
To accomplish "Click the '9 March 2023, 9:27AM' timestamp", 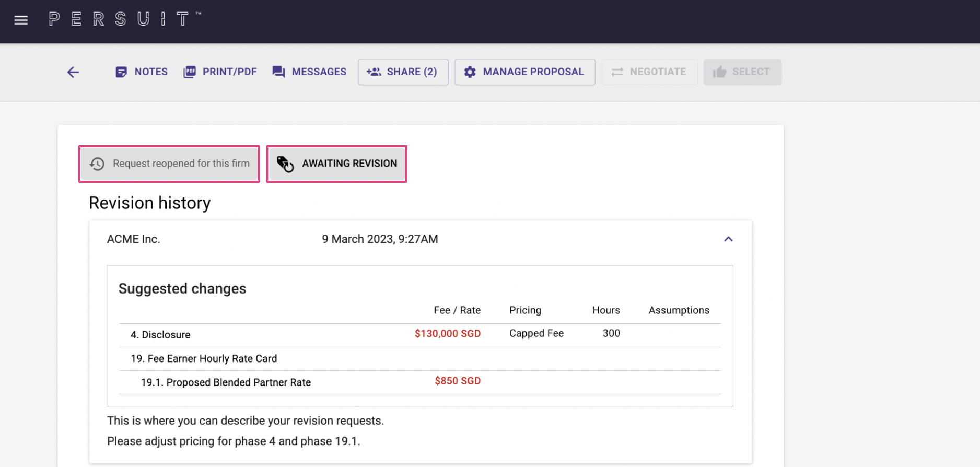I will (380, 239).
